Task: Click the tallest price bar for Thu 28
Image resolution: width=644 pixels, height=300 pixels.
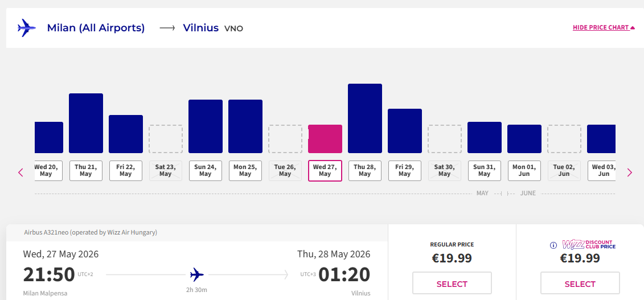Action: (365, 118)
